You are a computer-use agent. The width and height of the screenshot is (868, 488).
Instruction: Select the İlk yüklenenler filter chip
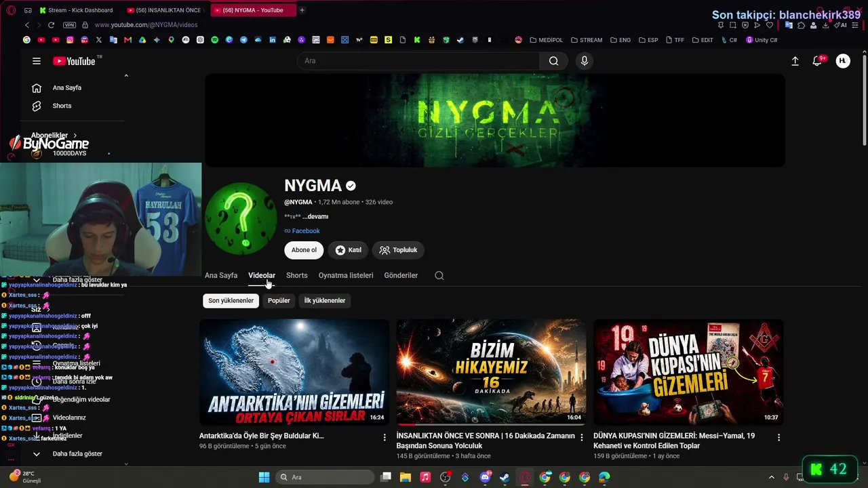pos(325,300)
